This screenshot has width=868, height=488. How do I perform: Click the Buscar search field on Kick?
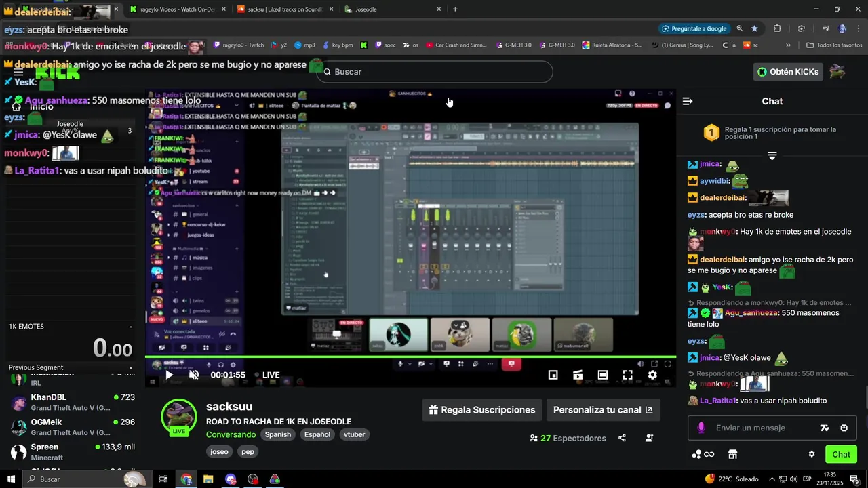click(434, 72)
